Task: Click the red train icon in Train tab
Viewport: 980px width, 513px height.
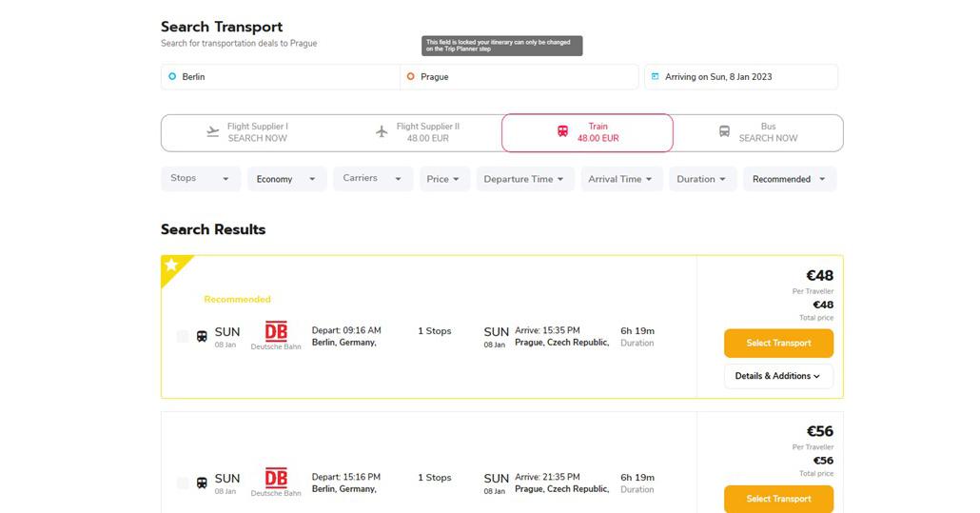Action: [562, 132]
